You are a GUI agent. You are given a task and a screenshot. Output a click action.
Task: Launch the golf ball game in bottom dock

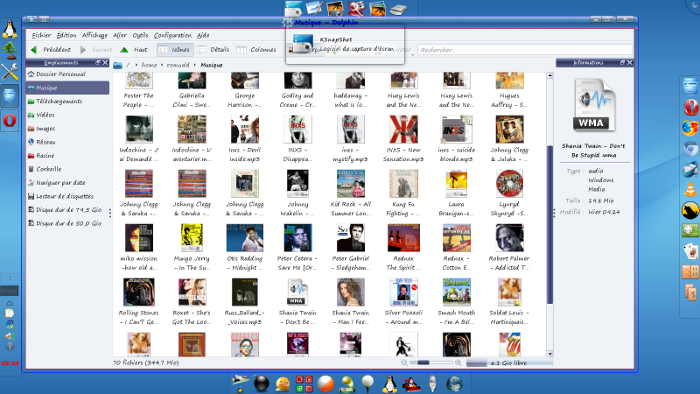coord(368,384)
